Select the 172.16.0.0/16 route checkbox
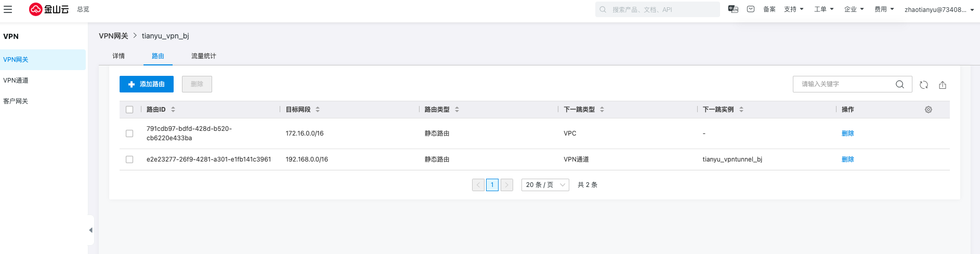The height and width of the screenshot is (254, 980). point(129,133)
